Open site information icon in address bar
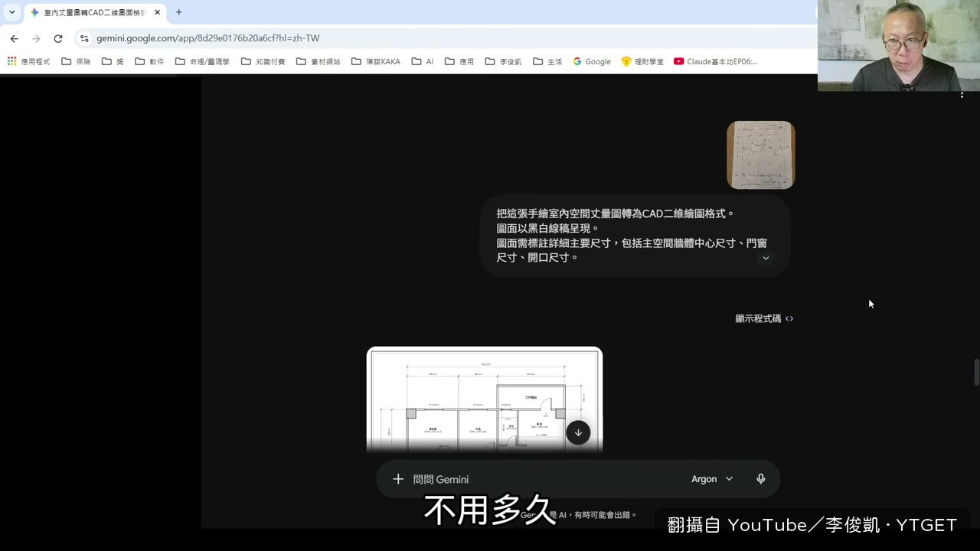 coord(84,38)
